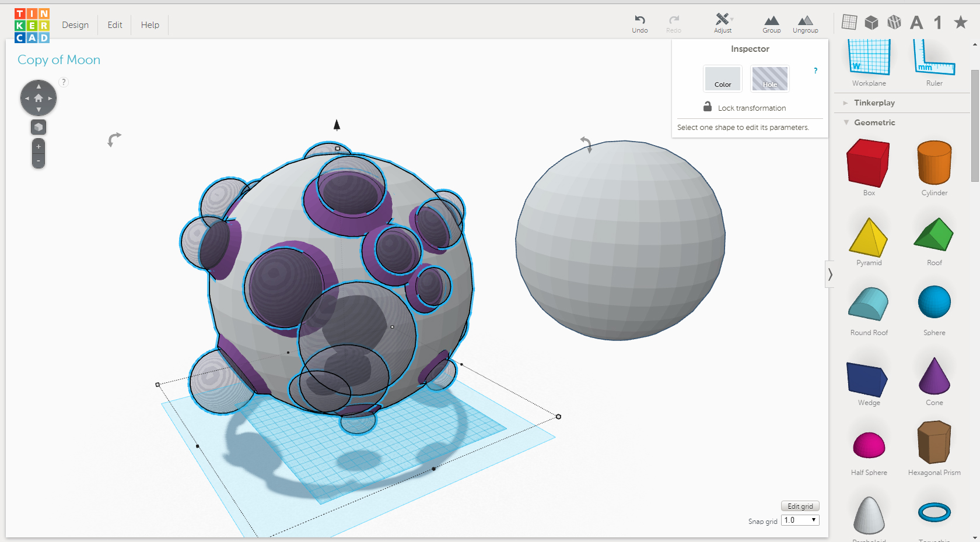The height and width of the screenshot is (542, 980).
Task: Click the plain gray sphere
Action: point(620,240)
